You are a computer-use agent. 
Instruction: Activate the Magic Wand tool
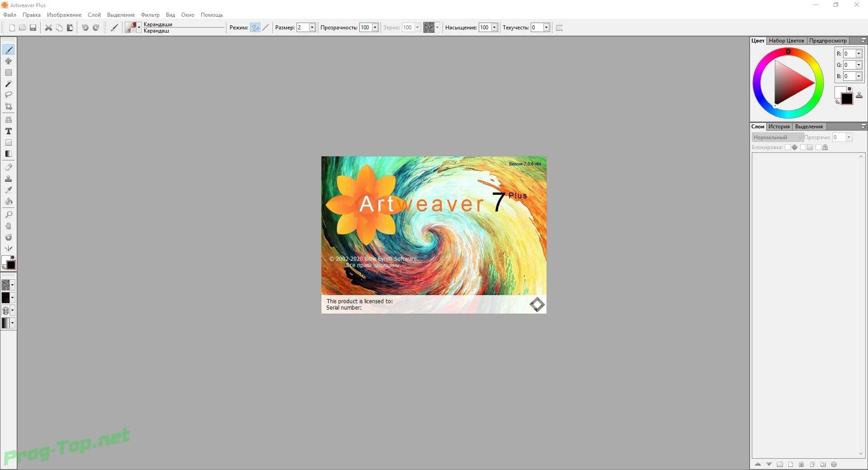[9, 84]
